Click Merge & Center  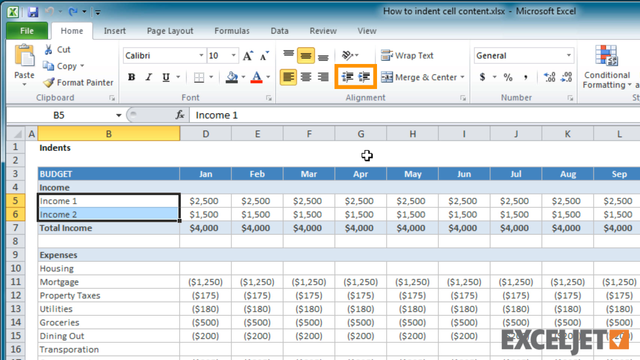coord(419,77)
